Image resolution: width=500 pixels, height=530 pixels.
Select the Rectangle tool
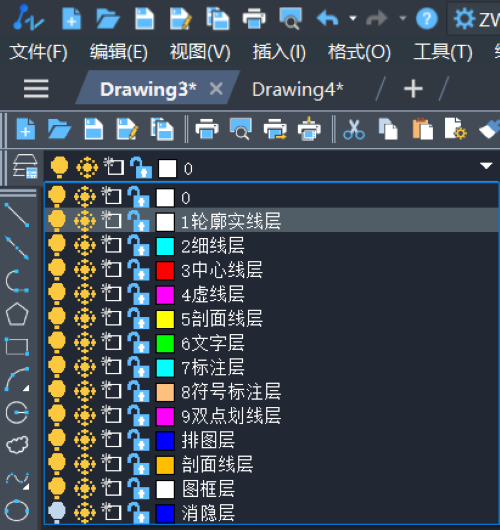tap(17, 346)
